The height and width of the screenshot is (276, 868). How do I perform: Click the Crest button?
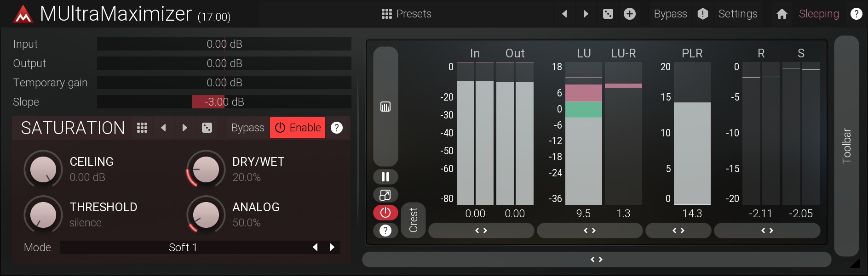(x=413, y=220)
